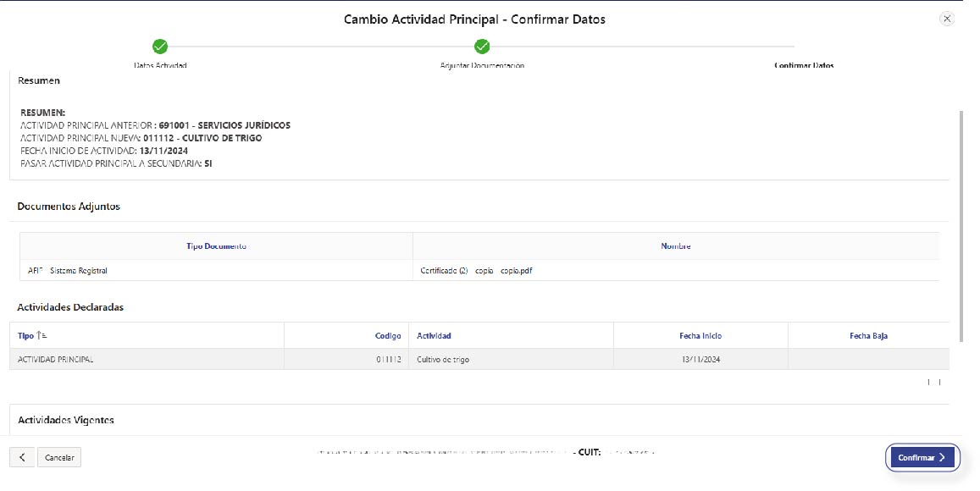Viewport: 980px width, 491px height.
Task: Click the Tipo Documento column header
Action: tap(216, 246)
